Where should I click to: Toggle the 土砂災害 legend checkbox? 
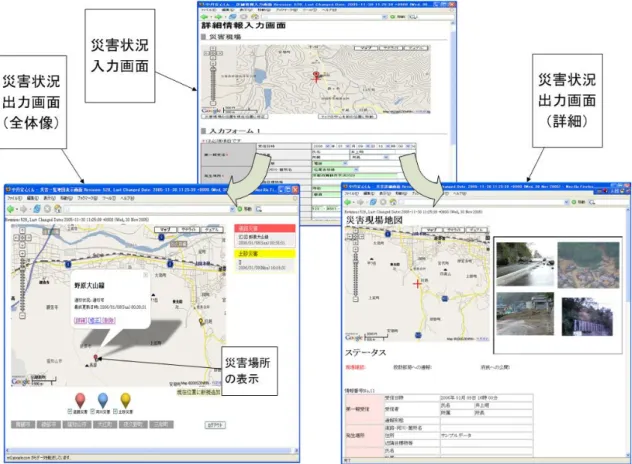pyautogui.click(x=115, y=411)
